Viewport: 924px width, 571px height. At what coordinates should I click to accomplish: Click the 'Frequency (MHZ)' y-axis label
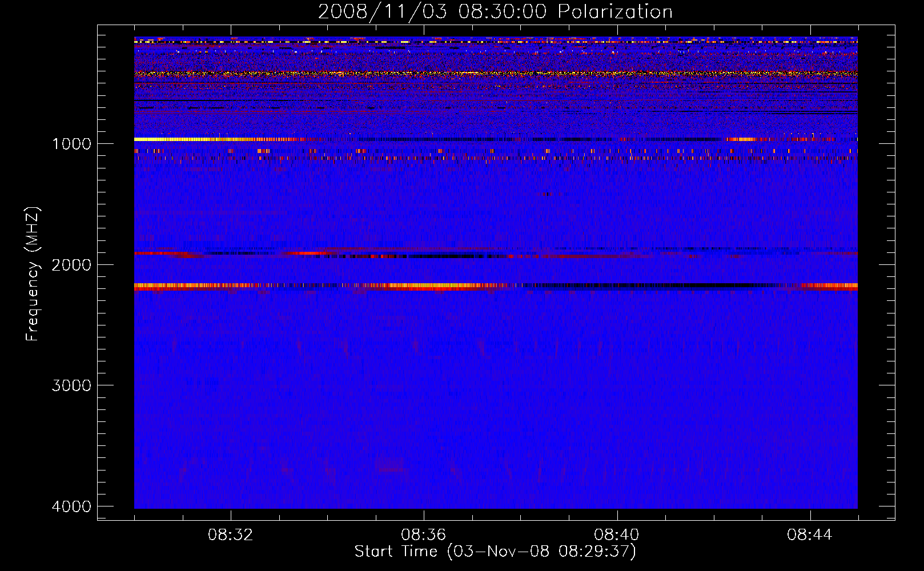pos(33,274)
